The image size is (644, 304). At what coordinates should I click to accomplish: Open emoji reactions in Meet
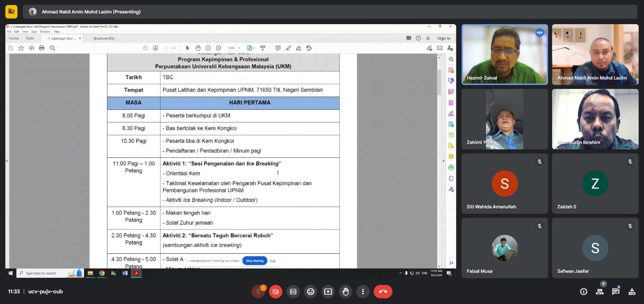310,292
